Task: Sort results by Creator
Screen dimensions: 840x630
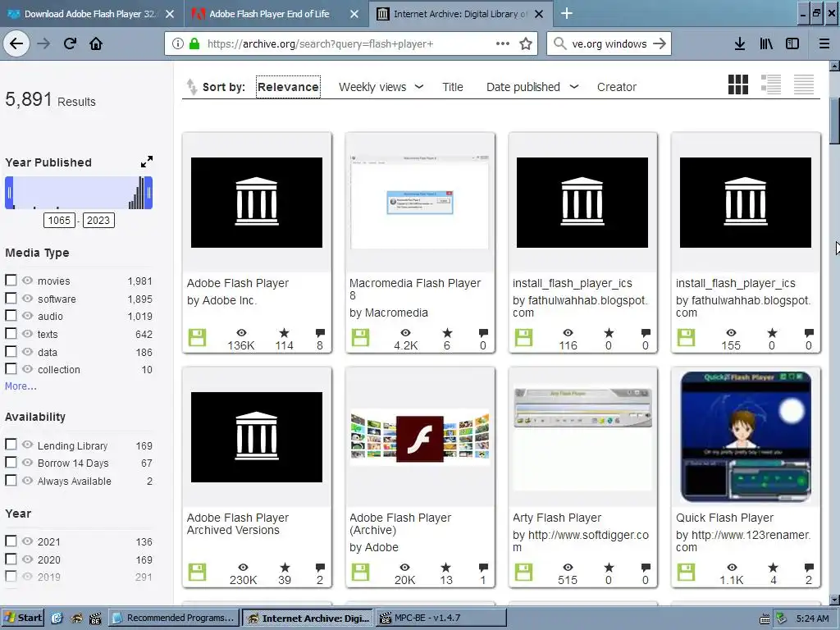Action: [617, 87]
